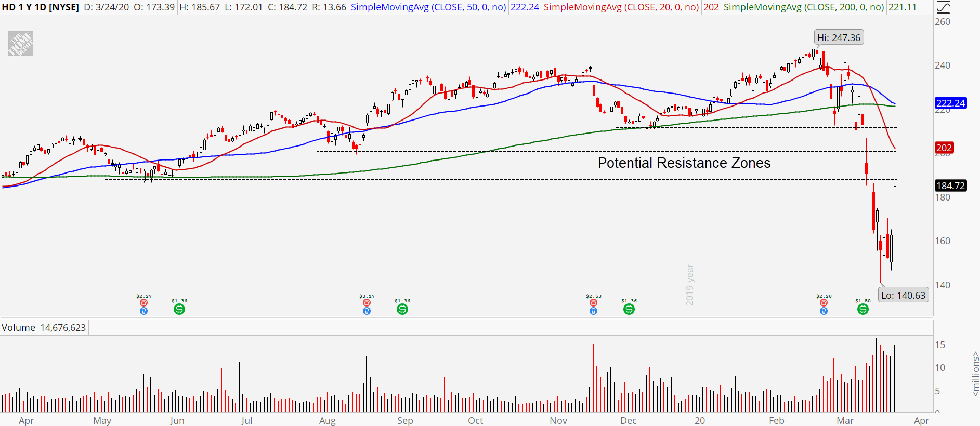Screen dimensions: 980x426
Task: Select the green $1.36 dividend icon near Sep
Action: pos(402,309)
